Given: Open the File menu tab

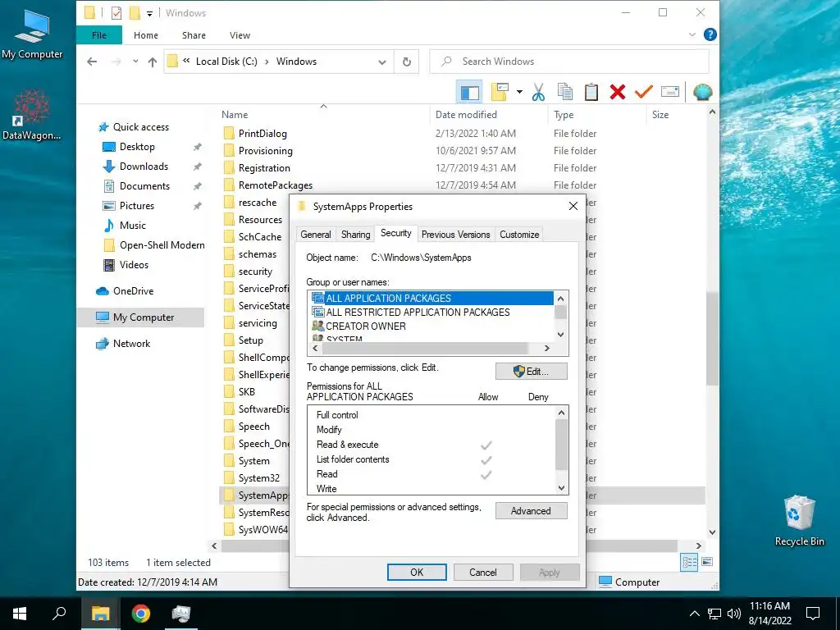Looking at the screenshot, I should [99, 35].
